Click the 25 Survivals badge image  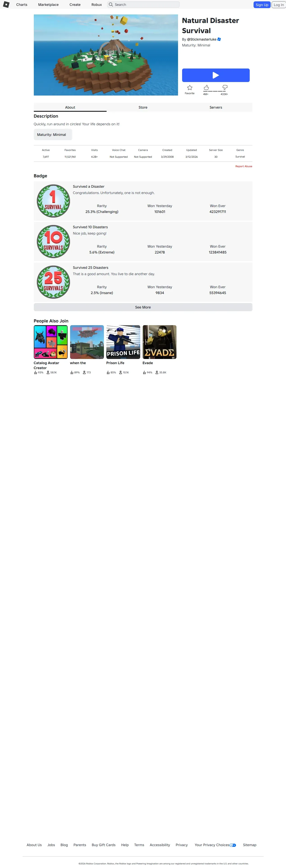[53, 282]
